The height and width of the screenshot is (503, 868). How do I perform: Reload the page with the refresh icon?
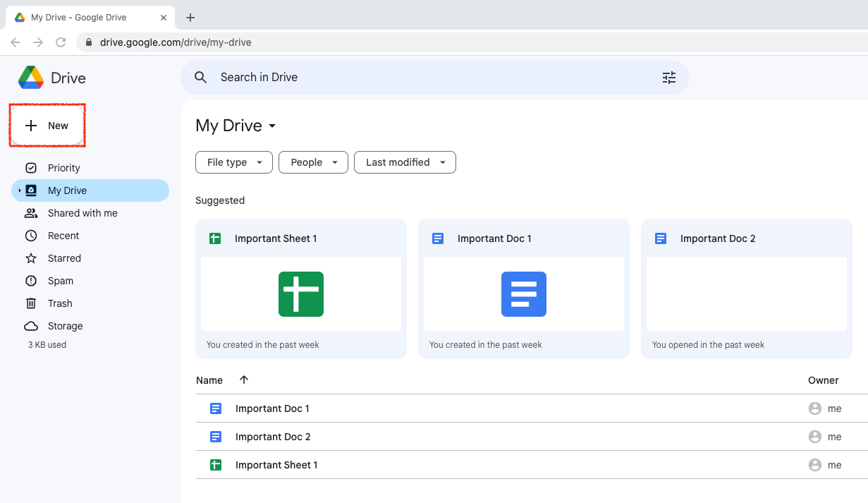click(61, 42)
